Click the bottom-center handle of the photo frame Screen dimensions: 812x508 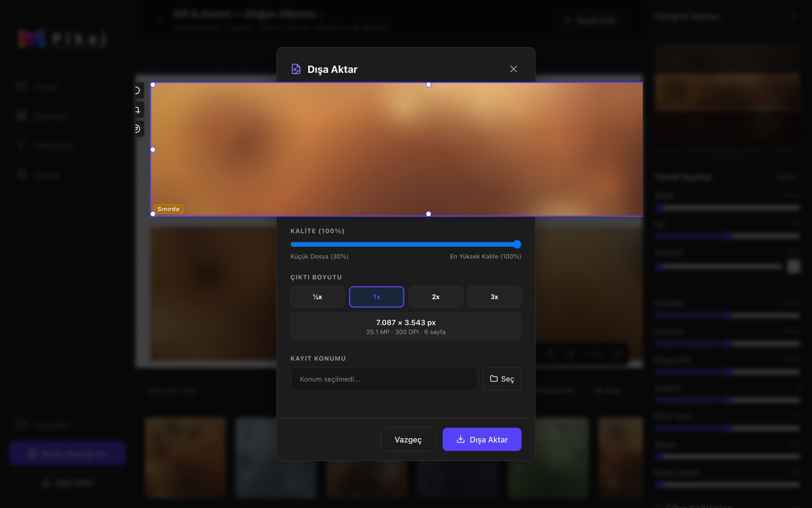(x=428, y=214)
